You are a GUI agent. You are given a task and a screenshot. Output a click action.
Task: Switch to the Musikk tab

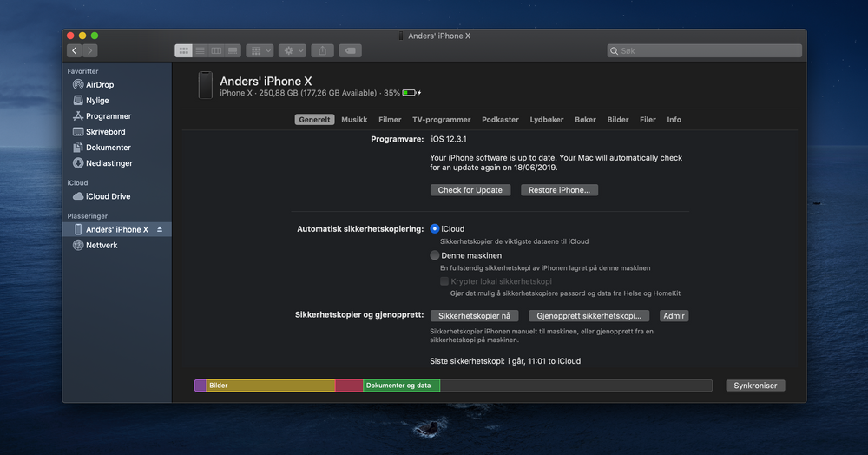[x=354, y=120]
